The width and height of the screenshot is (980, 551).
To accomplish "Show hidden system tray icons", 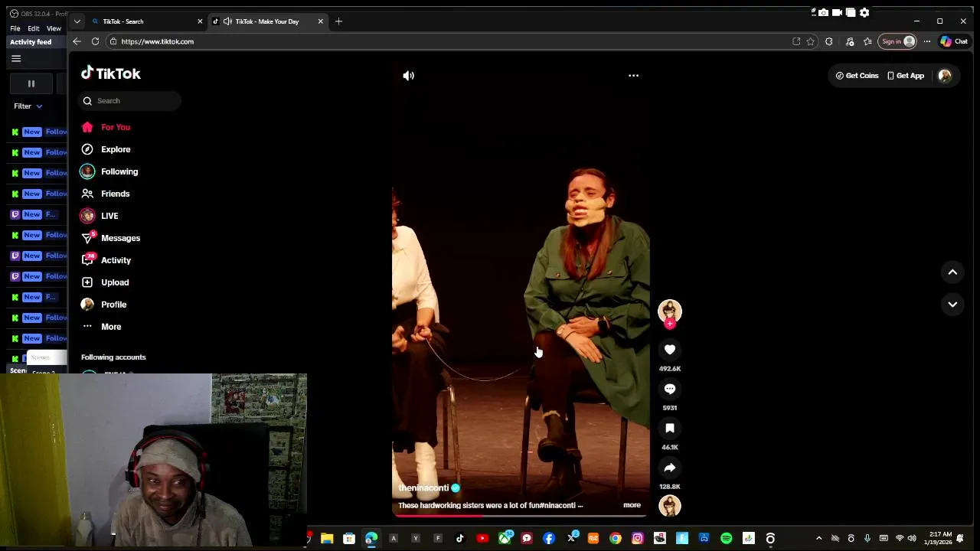I will [x=818, y=539].
